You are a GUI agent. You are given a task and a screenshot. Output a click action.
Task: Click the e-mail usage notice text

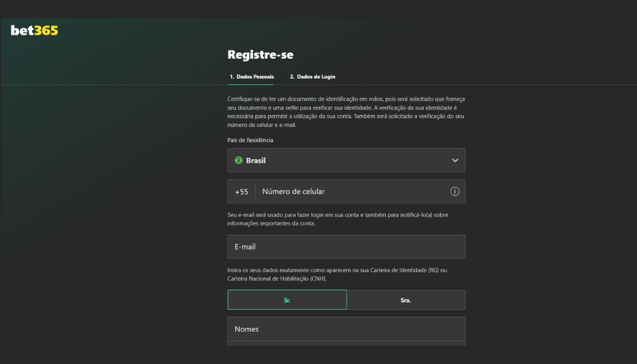coord(338,219)
